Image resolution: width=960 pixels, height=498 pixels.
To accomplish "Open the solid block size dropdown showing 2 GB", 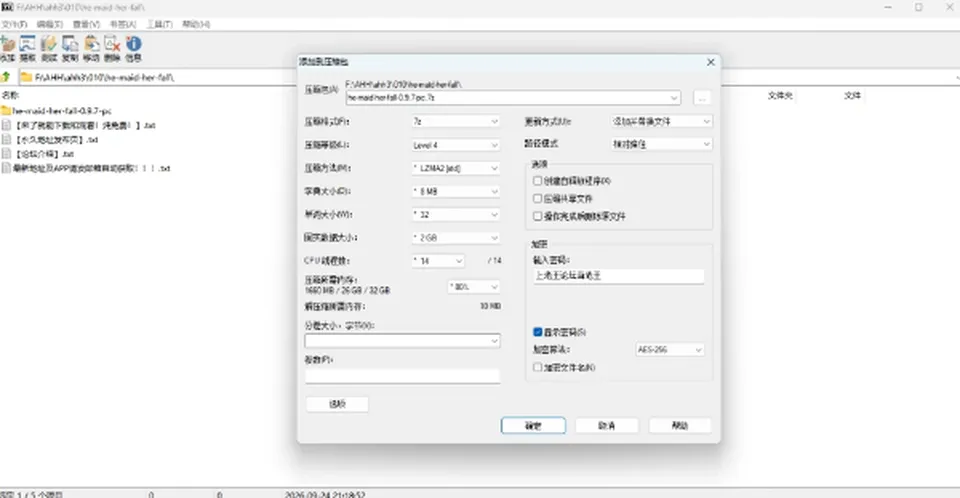I will pyautogui.click(x=456, y=238).
